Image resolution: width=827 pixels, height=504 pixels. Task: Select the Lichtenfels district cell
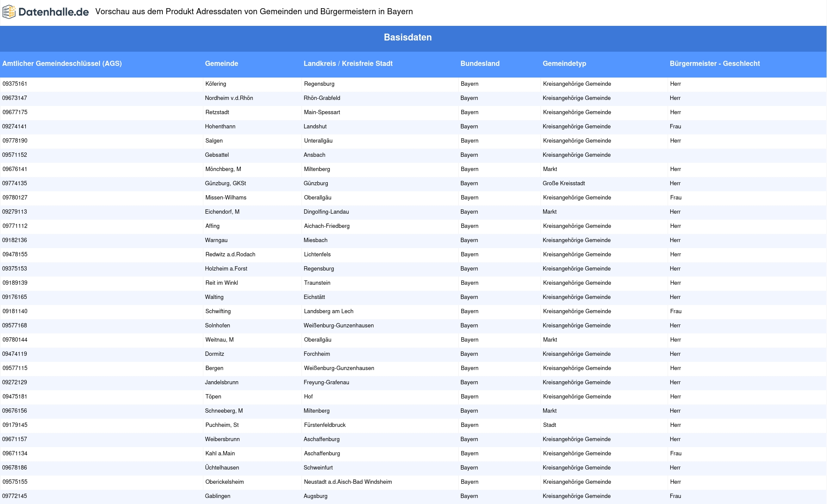click(x=317, y=255)
